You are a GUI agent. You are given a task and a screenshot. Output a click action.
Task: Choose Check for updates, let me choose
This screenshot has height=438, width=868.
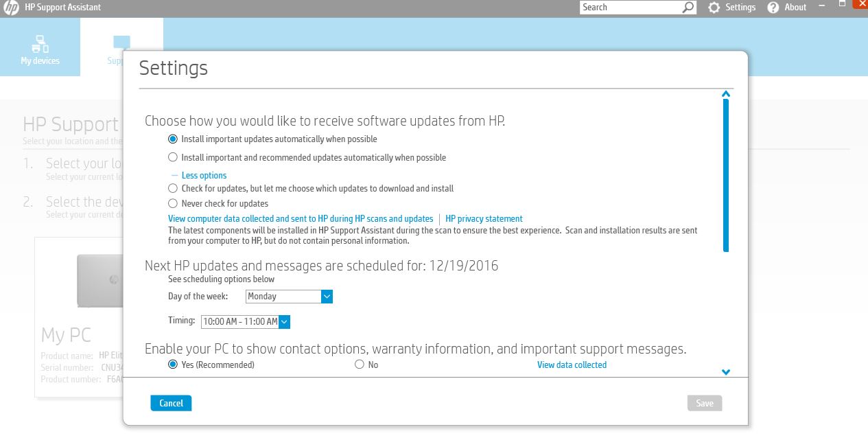(173, 188)
